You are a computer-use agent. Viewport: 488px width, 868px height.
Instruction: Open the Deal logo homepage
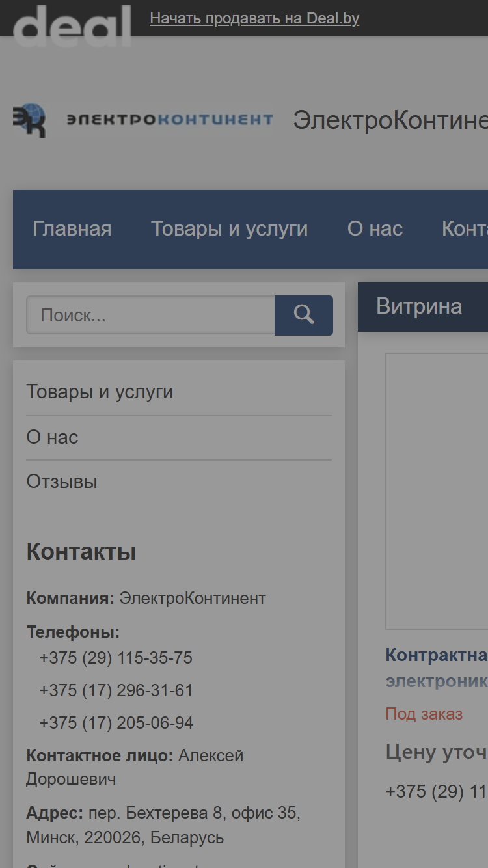click(x=72, y=26)
